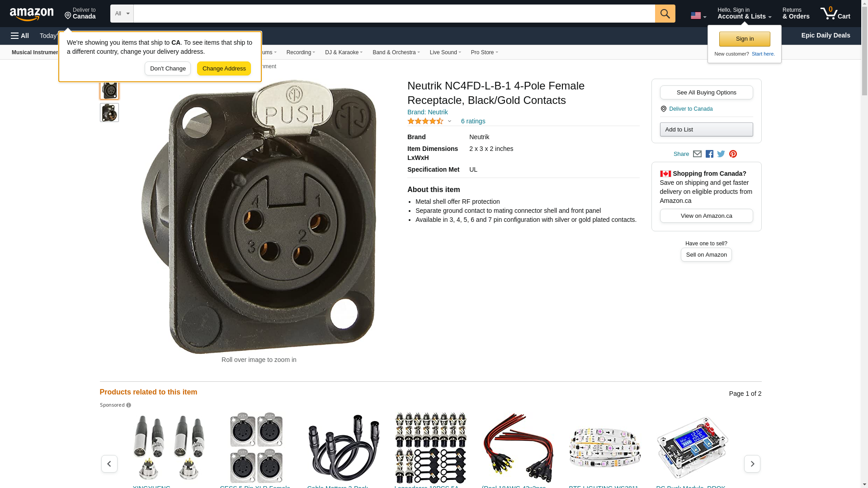The image size is (868, 488).
Task: Open the Recording menu
Action: pyautogui.click(x=301, y=52)
